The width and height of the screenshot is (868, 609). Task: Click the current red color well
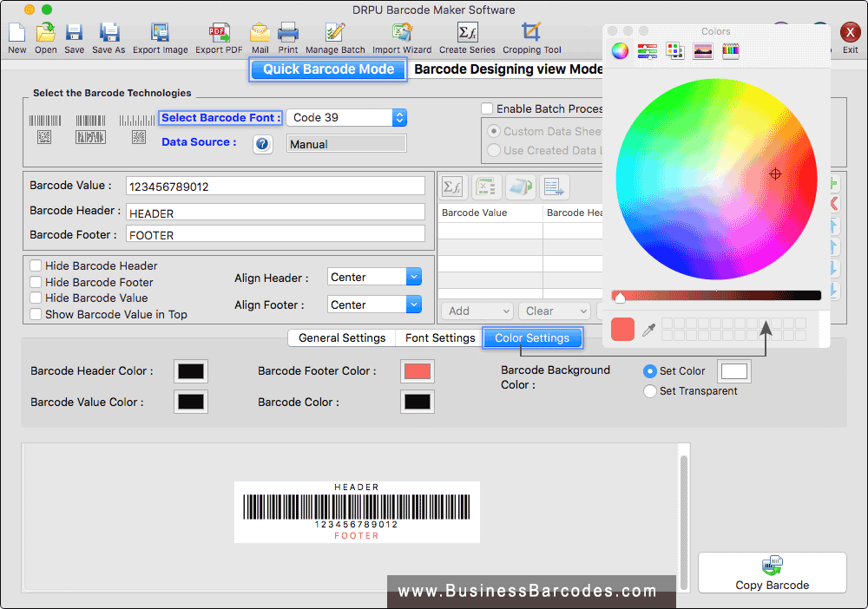(622, 329)
